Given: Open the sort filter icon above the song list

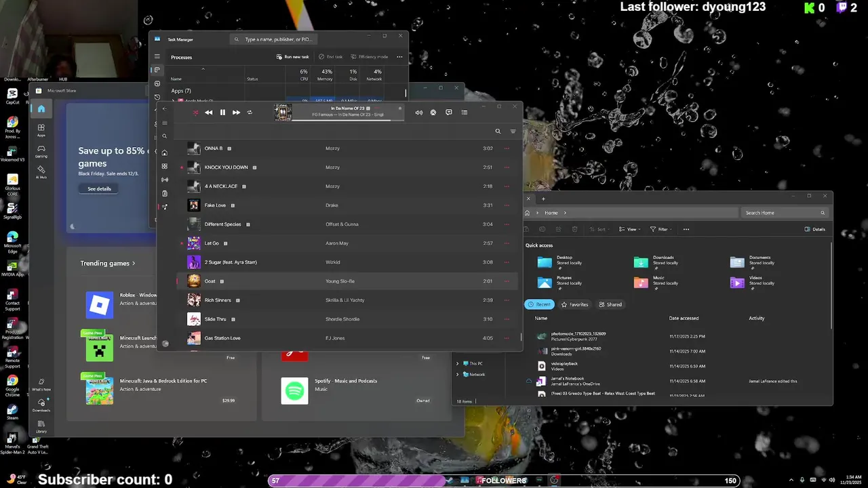Looking at the screenshot, I should [x=513, y=131].
